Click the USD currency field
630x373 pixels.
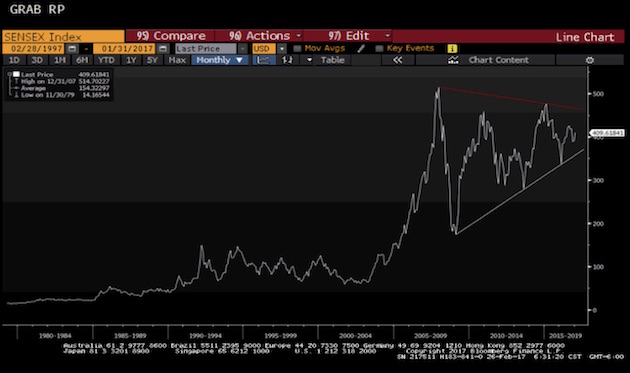(264, 49)
